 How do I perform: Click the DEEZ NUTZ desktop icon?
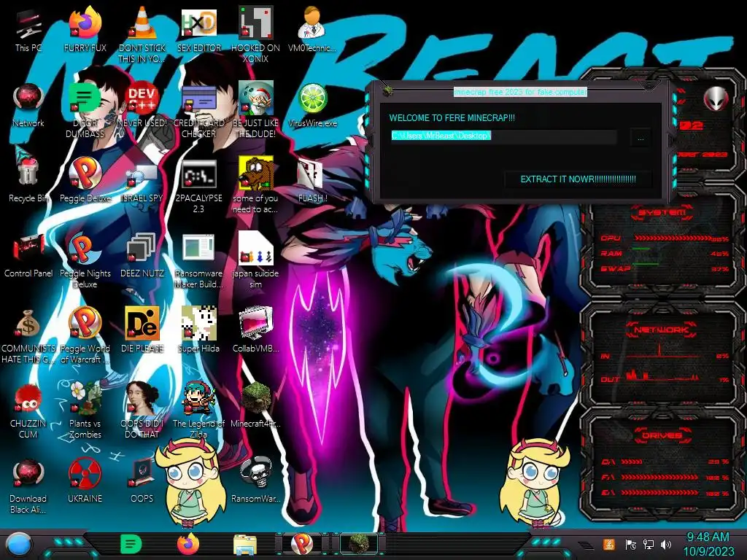(142, 255)
